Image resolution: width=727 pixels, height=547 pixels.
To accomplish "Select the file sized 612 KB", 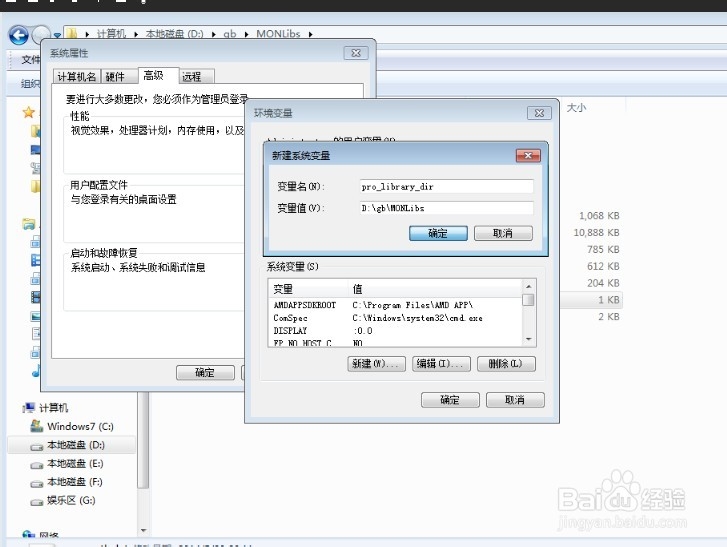I will click(603, 266).
